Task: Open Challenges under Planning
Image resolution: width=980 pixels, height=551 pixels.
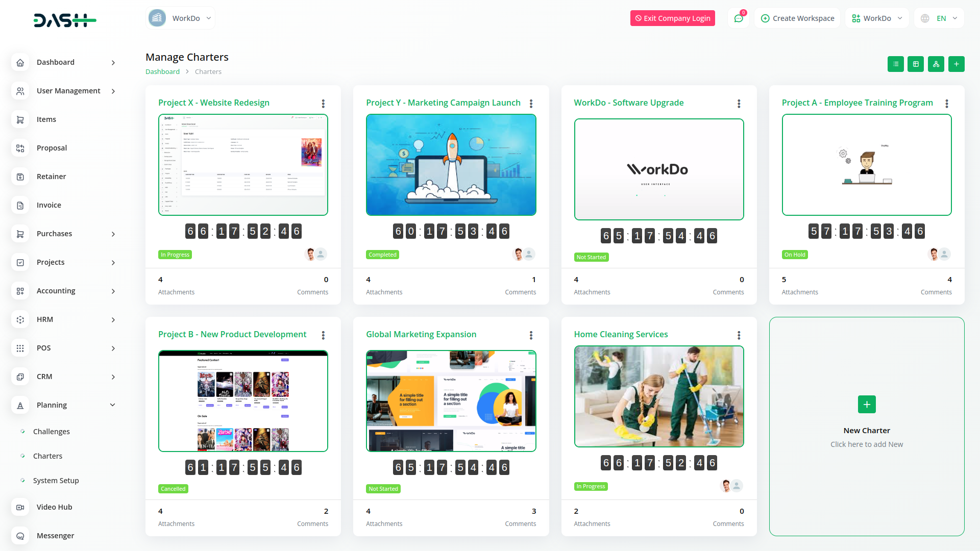Action: 51,432
